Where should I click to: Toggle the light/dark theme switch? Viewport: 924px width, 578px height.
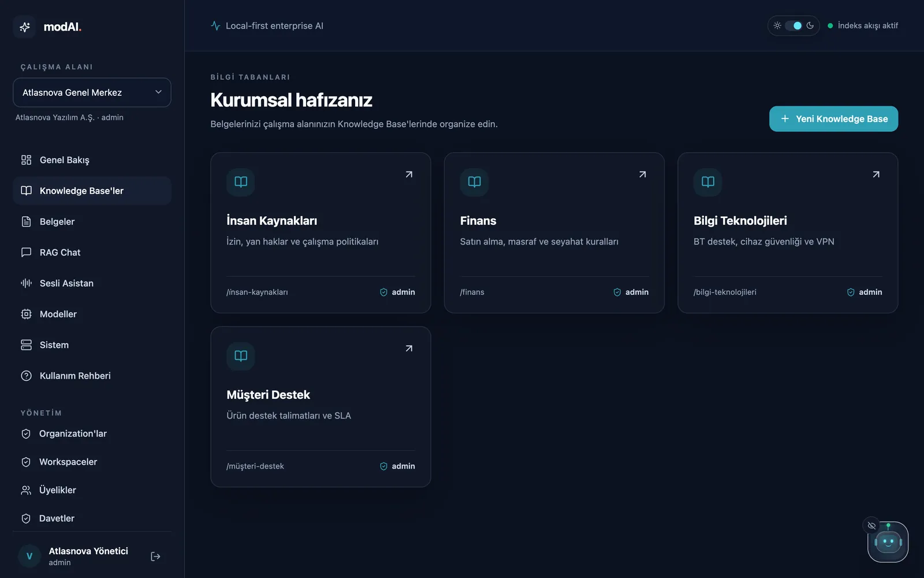pyautogui.click(x=793, y=25)
